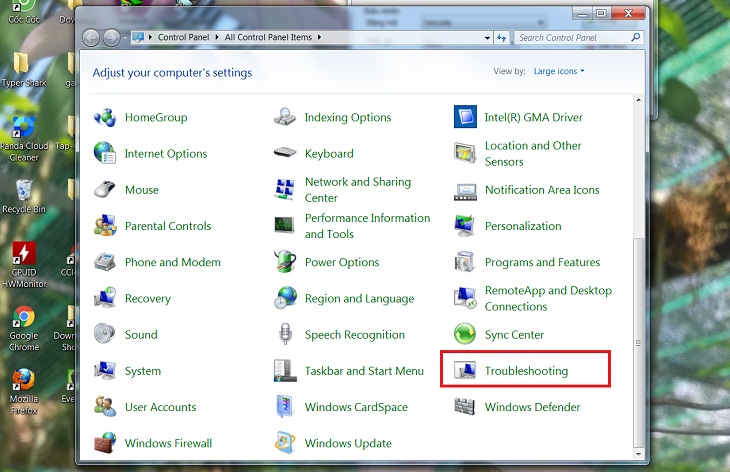
Task: Expand the arrow after Control Panel breadcrumb
Action: pos(218,38)
